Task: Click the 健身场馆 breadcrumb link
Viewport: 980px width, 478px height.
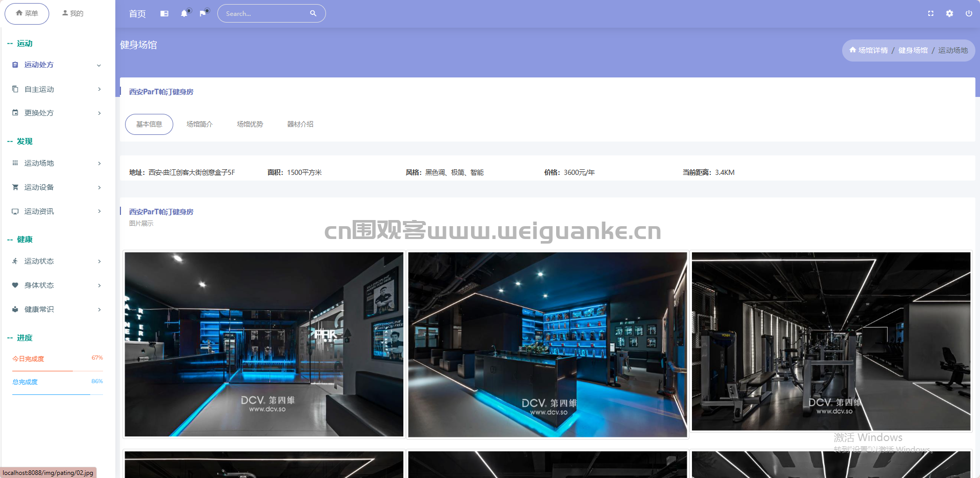Action: pos(913,50)
